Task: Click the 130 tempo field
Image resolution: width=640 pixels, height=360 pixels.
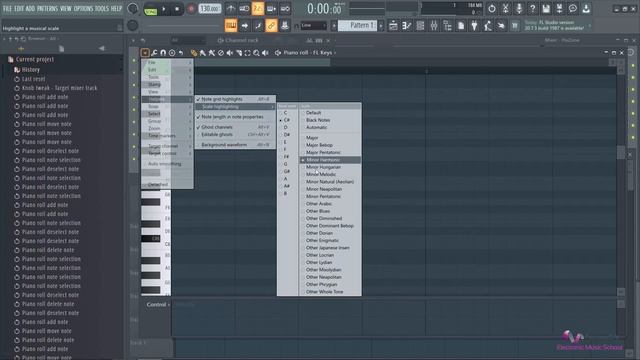Action: (209, 9)
